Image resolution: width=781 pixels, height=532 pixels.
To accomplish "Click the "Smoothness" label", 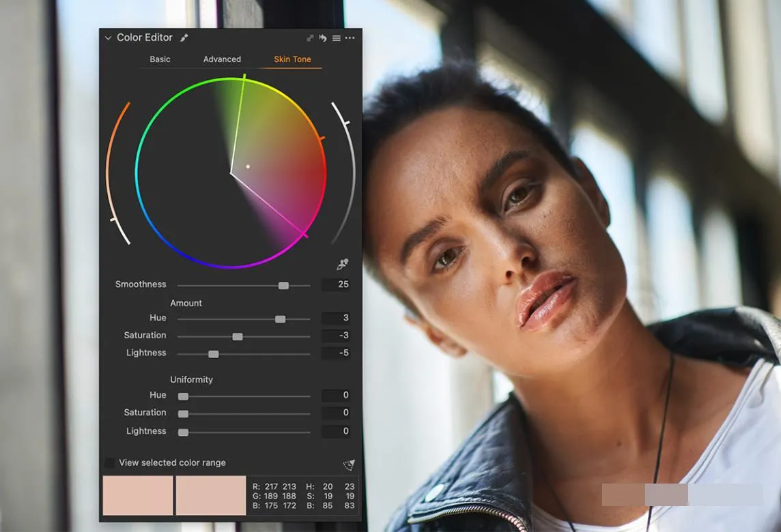I will (141, 284).
